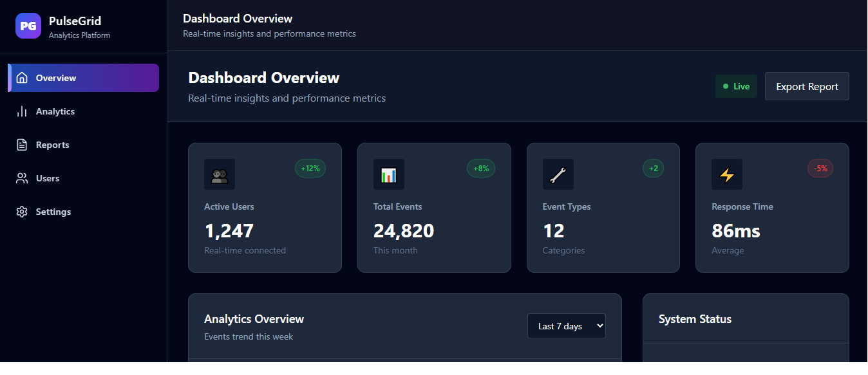Click the Analytics bar-chart icon
This screenshot has height=375, width=868.
point(22,111)
